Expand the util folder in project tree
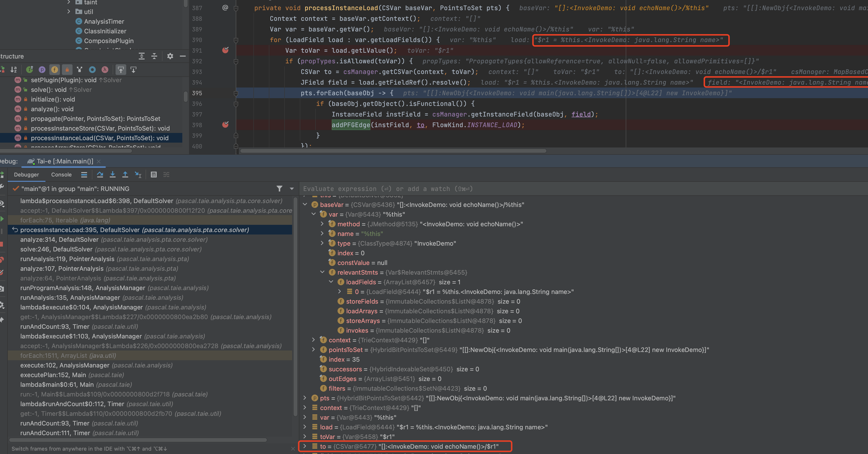 [69, 11]
